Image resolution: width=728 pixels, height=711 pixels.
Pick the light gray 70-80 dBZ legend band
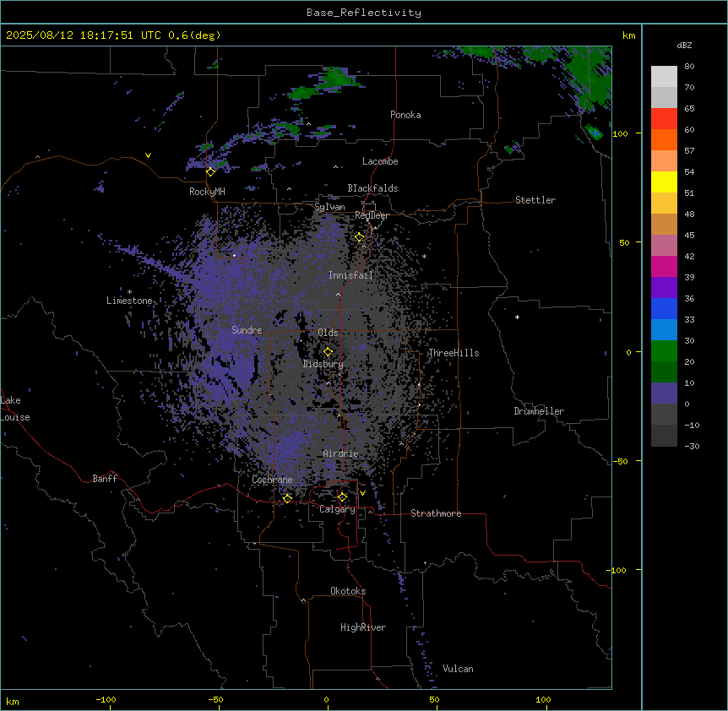[x=664, y=77]
